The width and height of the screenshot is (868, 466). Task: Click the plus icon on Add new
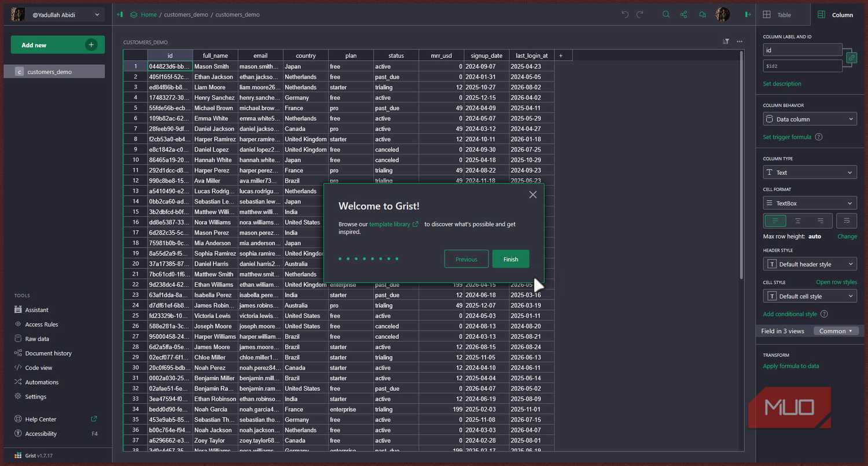point(91,45)
